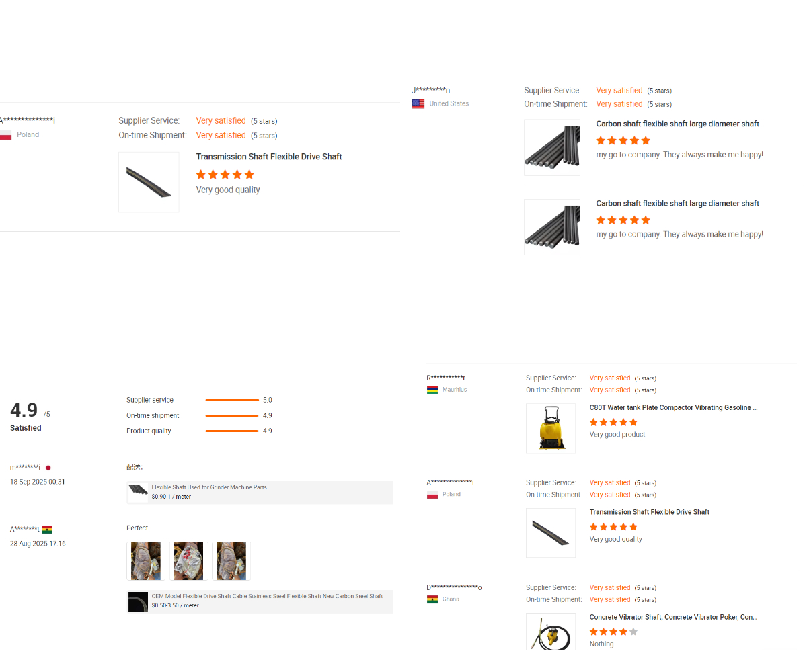807x672 pixels.
Task: View the third review photo under Perfect
Action: (x=231, y=561)
